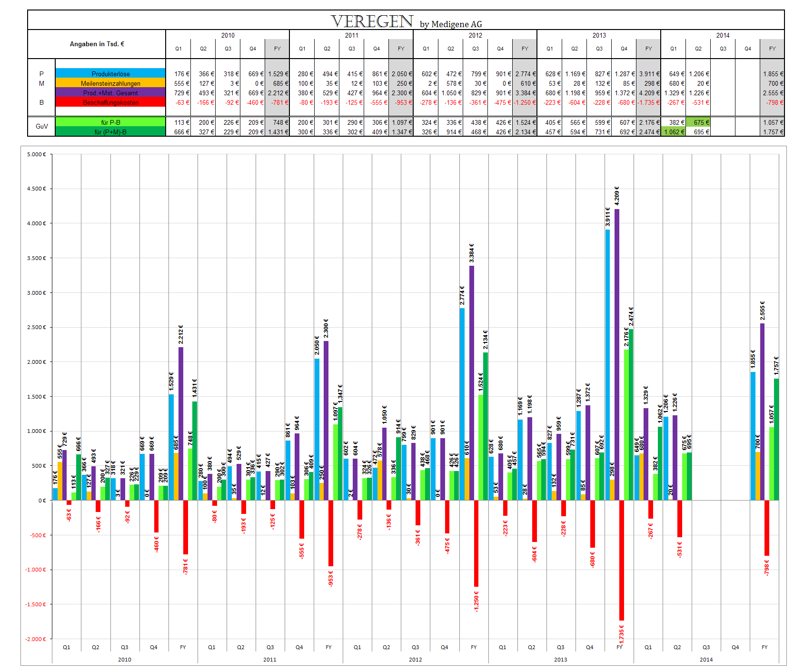Image resolution: width=804 pixels, height=672 pixels.
Task: Click the 2012 year label below the chart
Action: (416, 660)
